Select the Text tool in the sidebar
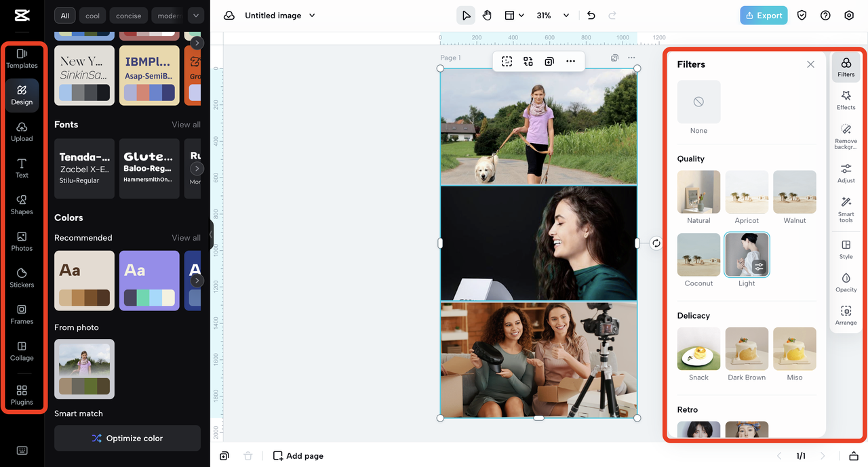The height and width of the screenshot is (467, 868). click(22, 168)
